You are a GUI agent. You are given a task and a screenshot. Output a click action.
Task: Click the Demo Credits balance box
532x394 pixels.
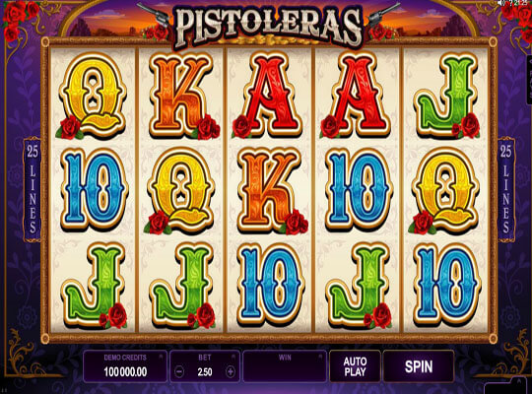tap(125, 366)
